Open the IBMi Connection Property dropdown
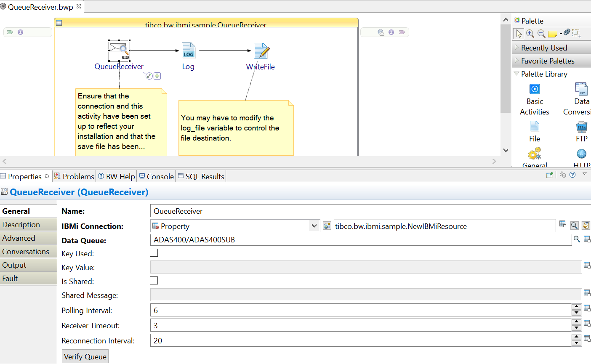The height and width of the screenshot is (364, 591). (314, 226)
